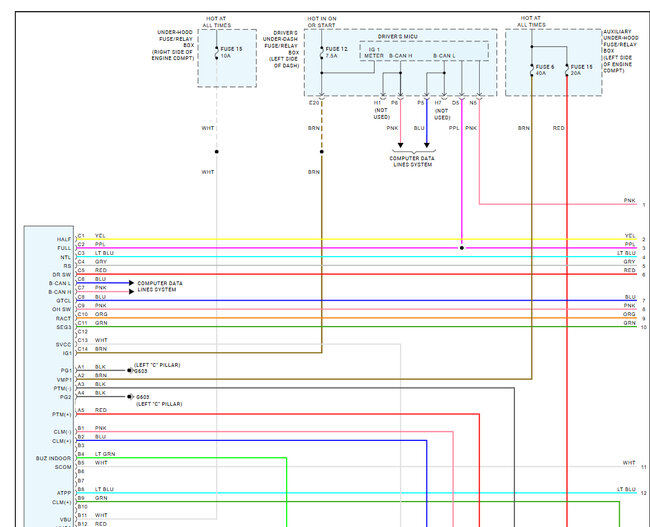Screen dimensions: 650x527
Task: Click the FUSE 6 40A label
Action: point(544,70)
